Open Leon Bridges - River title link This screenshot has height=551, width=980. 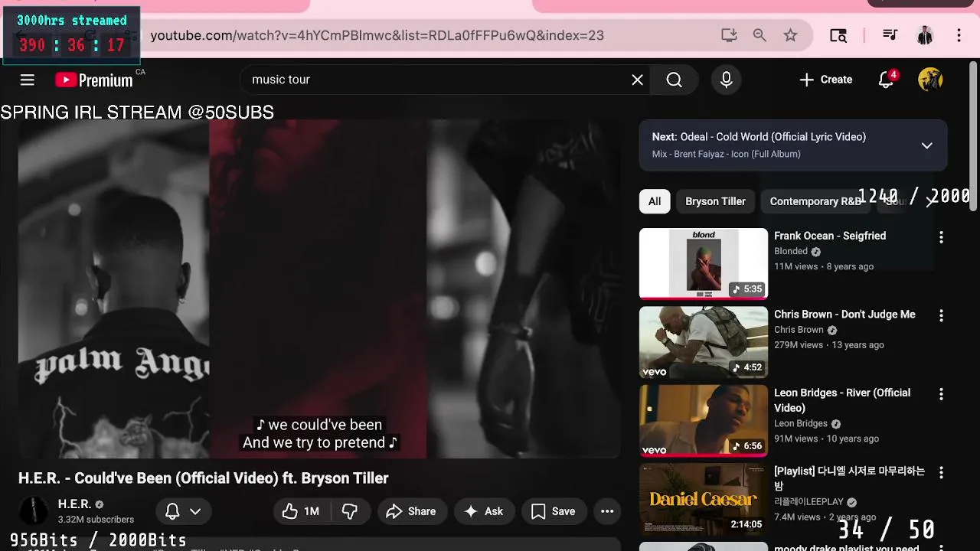tap(842, 400)
